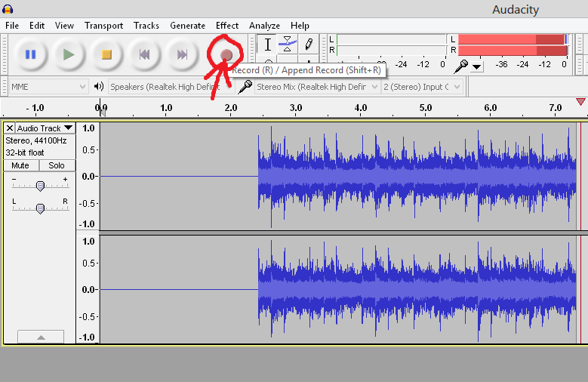Click the transport toolbar drag grip handle
The width and height of the screenshot is (588, 382).
pyautogui.click(x=4, y=54)
